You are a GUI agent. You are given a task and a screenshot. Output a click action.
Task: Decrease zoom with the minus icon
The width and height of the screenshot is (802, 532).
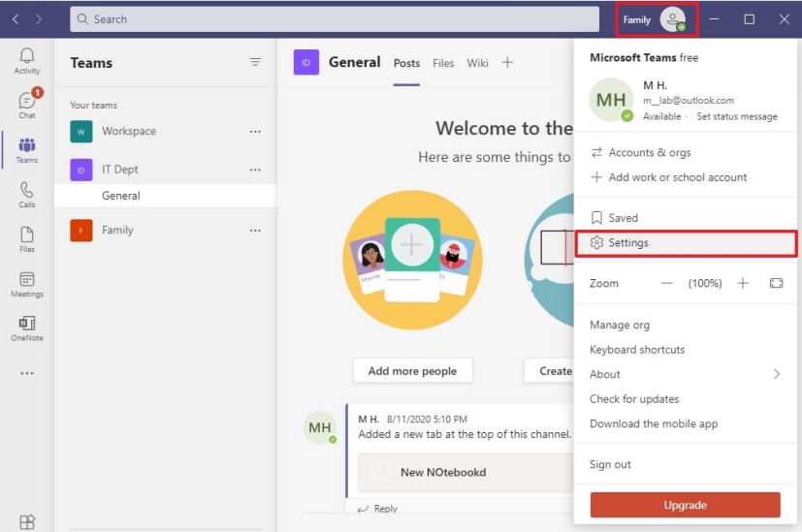pyautogui.click(x=667, y=283)
